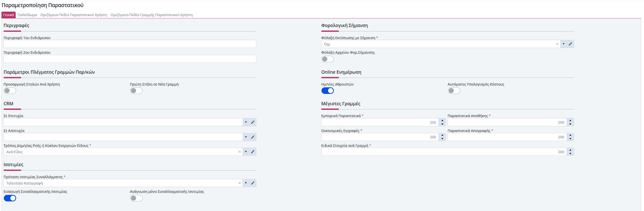Click the Παραστατικά Απογραφής number field

[x=507, y=137]
